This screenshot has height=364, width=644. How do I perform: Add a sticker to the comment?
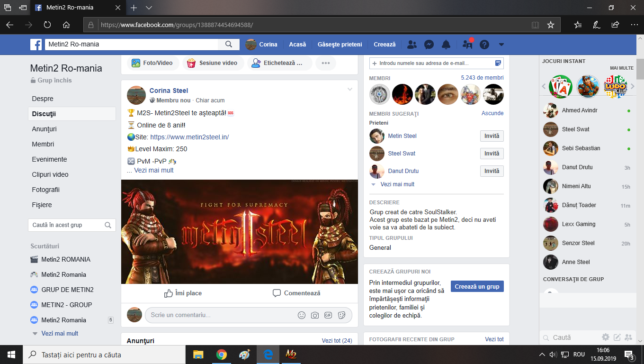coord(342,315)
